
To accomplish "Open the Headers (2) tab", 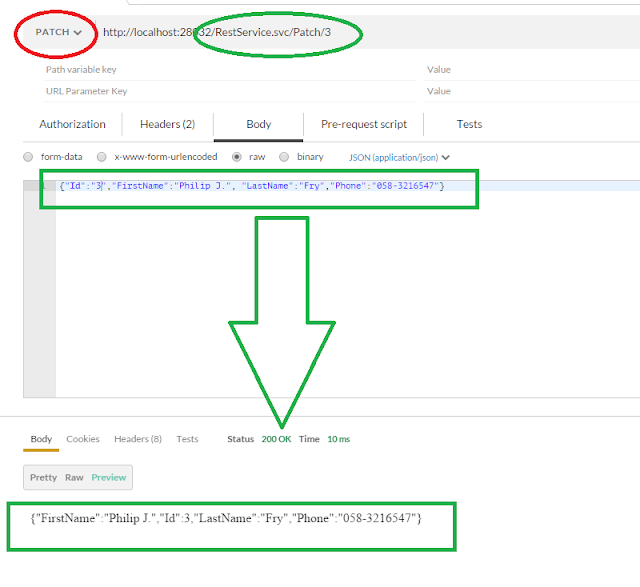I will 167,124.
